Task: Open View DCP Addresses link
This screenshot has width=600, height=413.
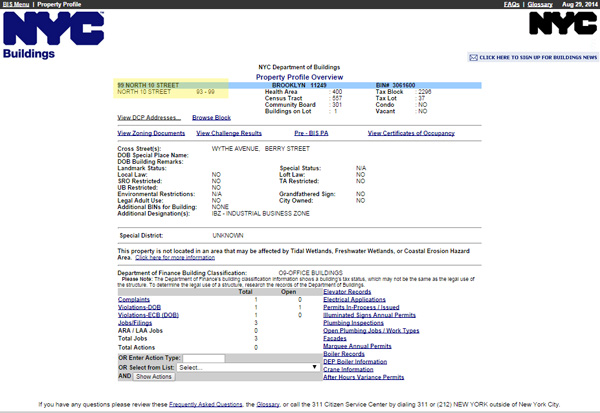Action: [149, 118]
